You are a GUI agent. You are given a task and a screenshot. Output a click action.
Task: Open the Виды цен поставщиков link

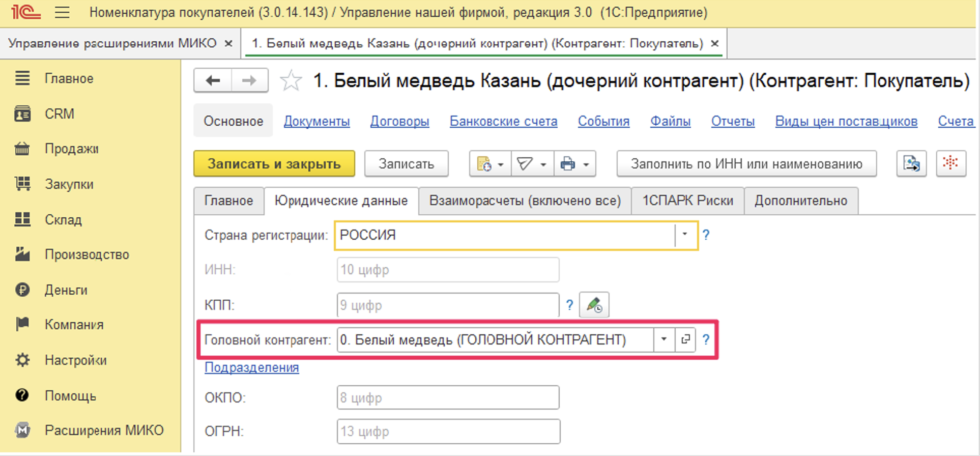846,121
